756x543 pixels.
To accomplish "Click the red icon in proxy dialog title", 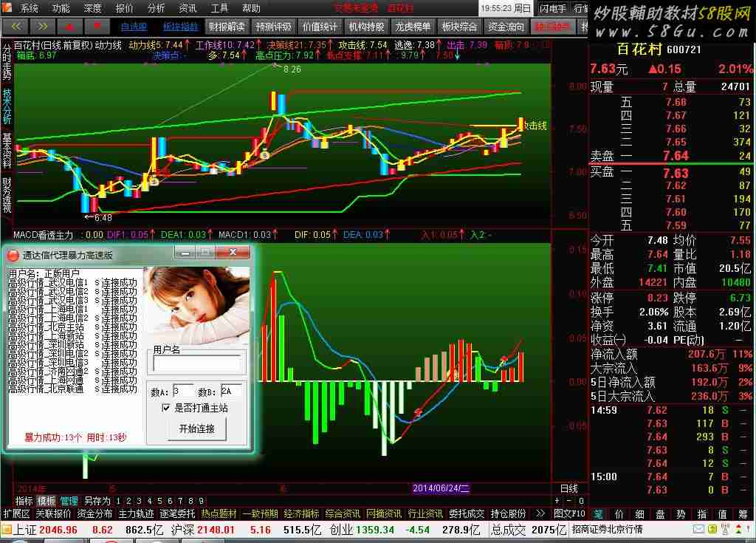I will pos(13,255).
